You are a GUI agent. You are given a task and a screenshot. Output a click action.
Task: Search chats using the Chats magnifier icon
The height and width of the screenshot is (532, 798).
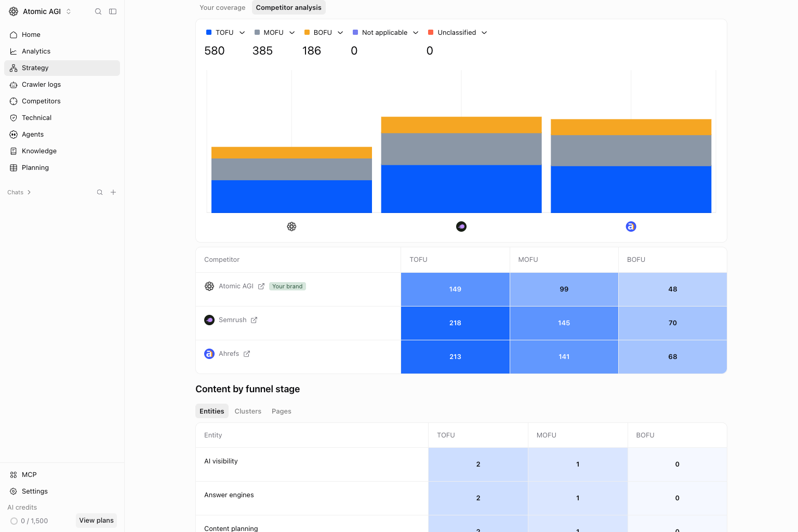pyautogui.click(x=100, y=192)
